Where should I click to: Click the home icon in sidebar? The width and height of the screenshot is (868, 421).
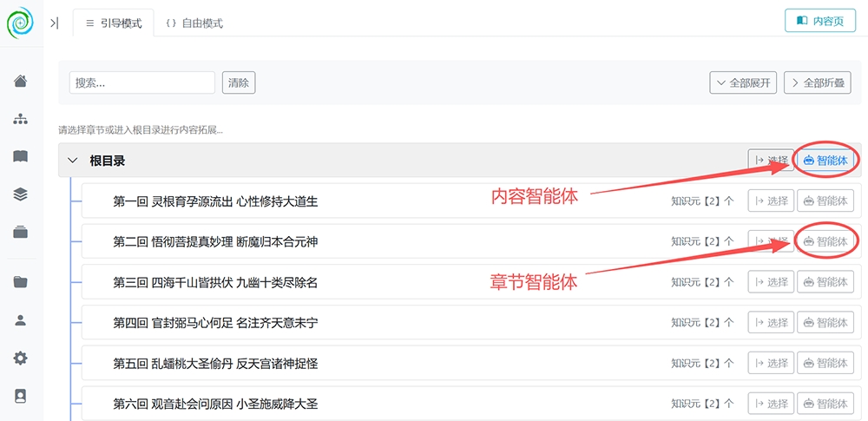[21, 82]
